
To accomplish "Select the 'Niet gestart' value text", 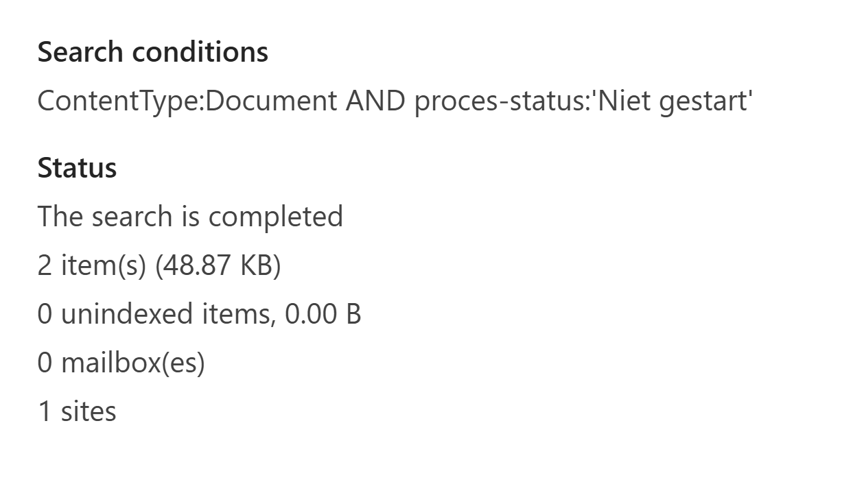I will (673, 101).
